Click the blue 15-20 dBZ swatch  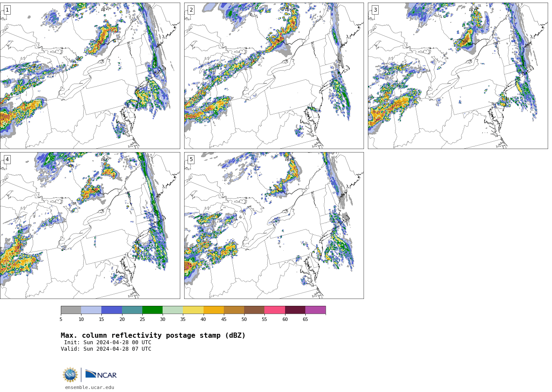pos(112,310)
